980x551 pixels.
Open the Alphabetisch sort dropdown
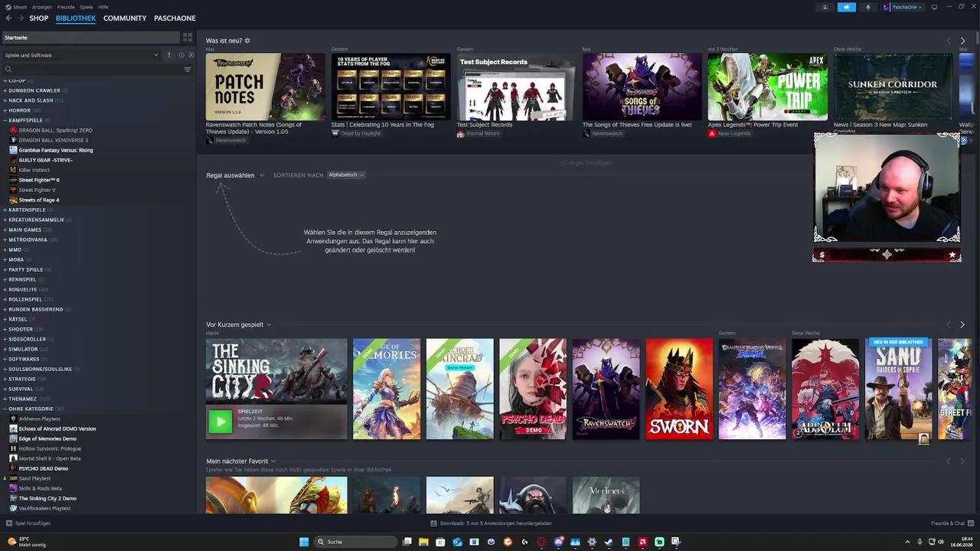tap(346, 175)
